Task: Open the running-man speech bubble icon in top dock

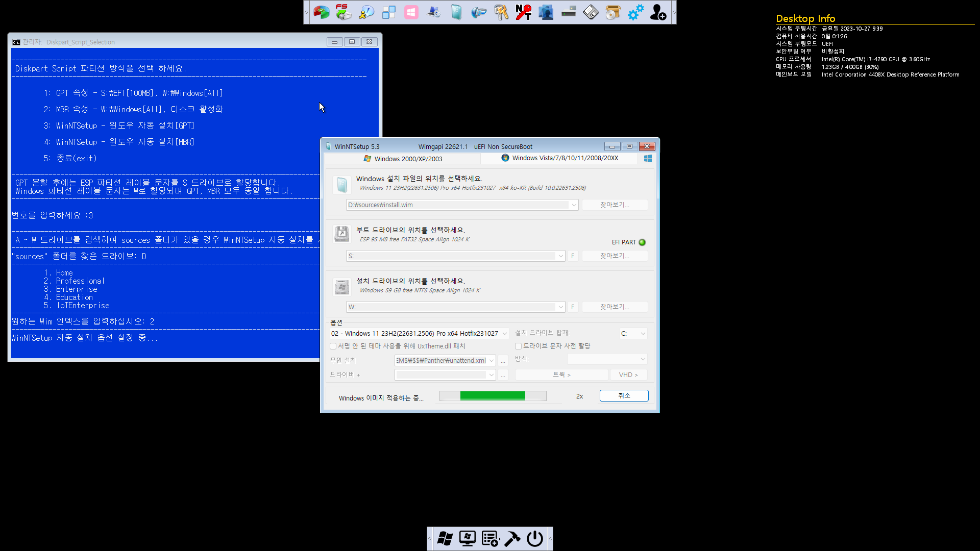Action: pyautogui.click(x=366, y=12)
